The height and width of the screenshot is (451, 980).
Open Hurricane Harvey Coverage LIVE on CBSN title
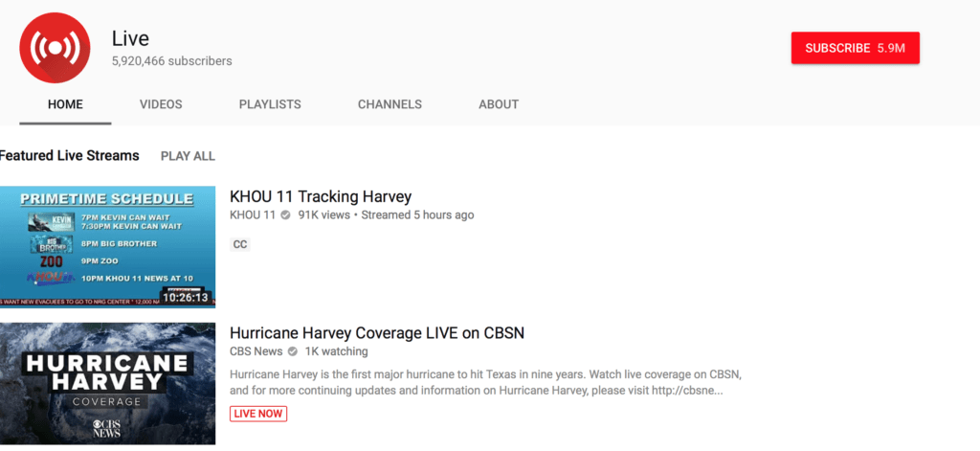click(377, 333)
